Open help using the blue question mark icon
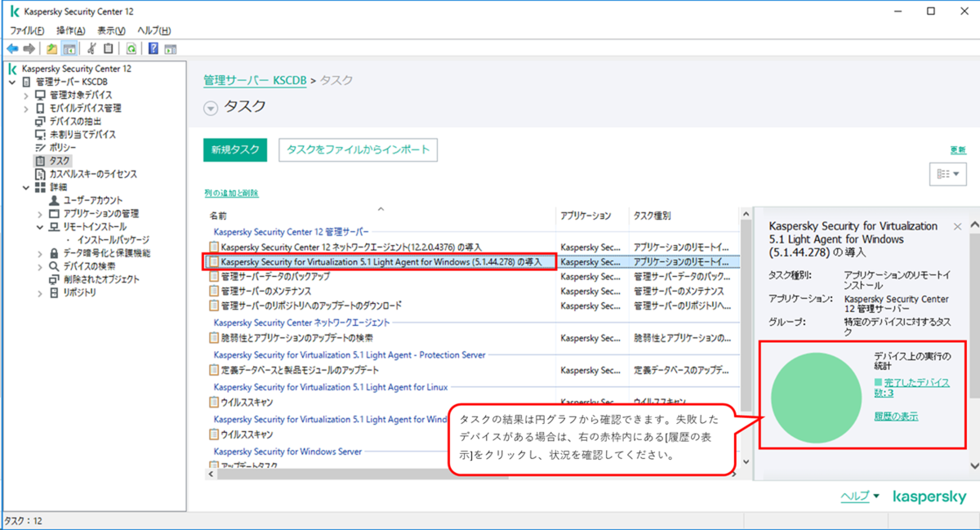The height and width of the screenshot is (530, 980). (153, 47)
